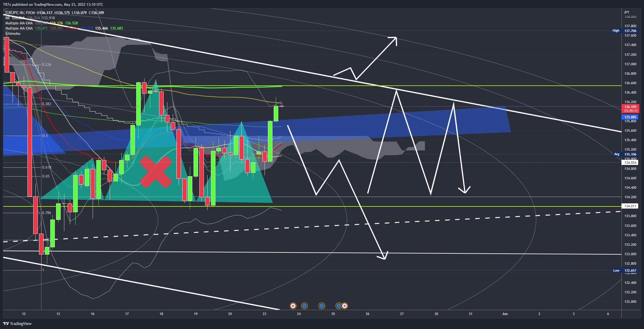Click the 134.934 price axis label

[x=630, y=163]
